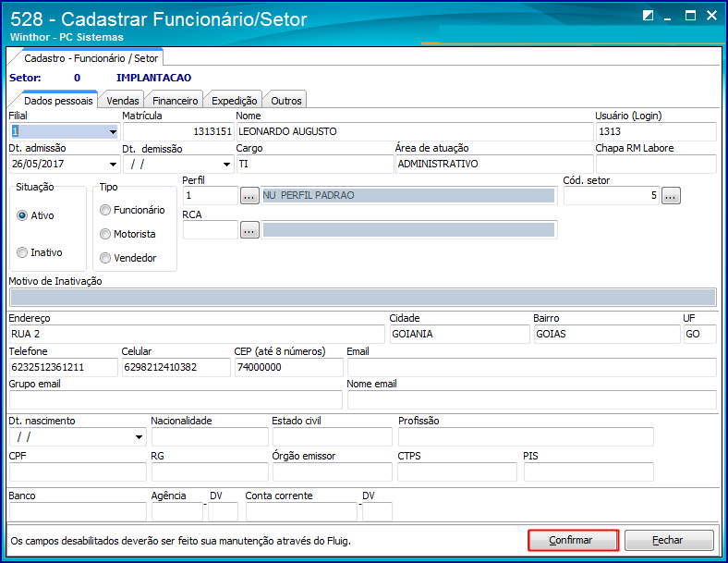728x563 pixels.
Task: Click the Nacionalidade field
Action: coord(210,437)
